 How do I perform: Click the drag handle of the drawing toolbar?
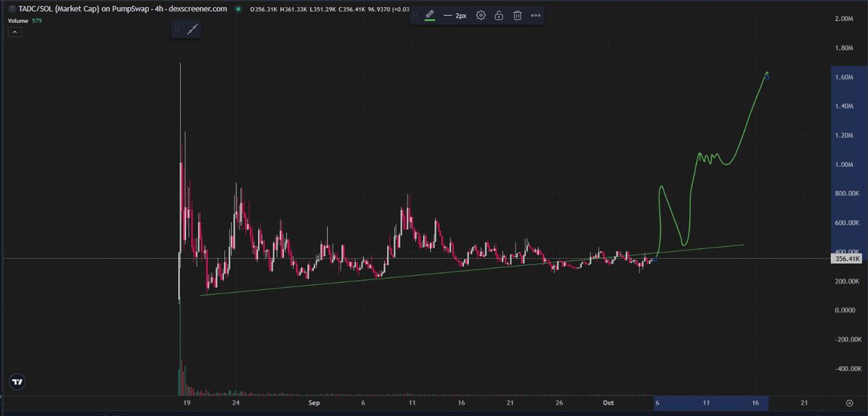coord(415,15)
